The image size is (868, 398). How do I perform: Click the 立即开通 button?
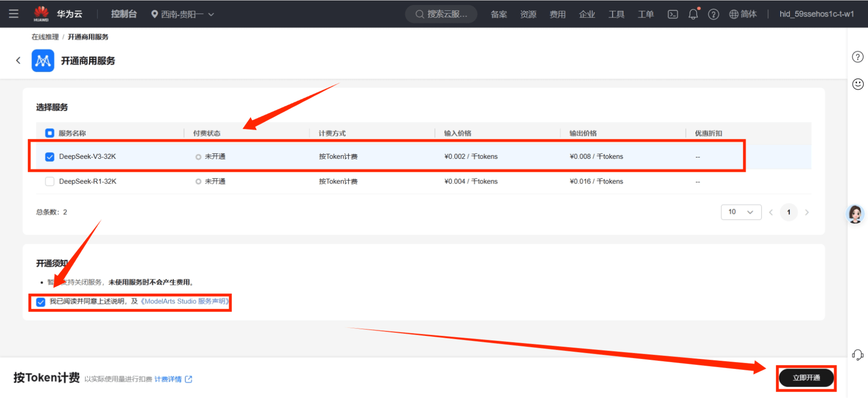coord(807,378)
